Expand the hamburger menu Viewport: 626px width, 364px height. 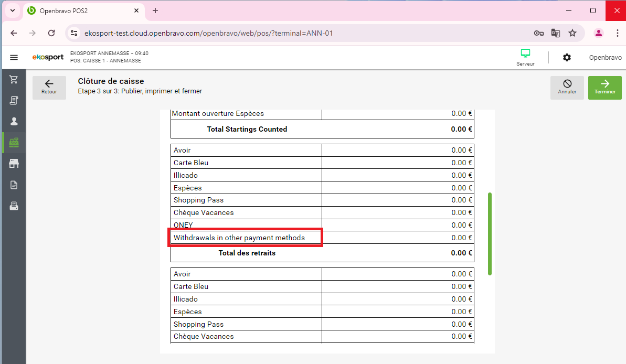tap(14, 58)
